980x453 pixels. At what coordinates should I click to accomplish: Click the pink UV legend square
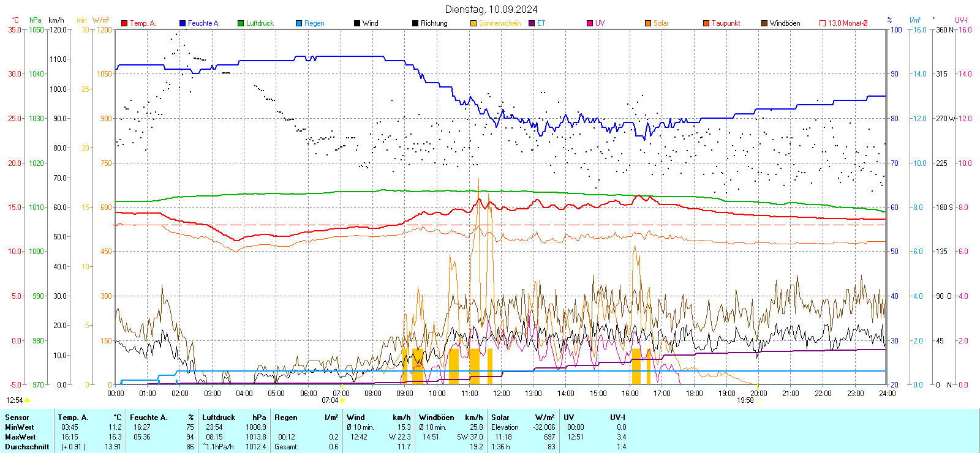click(x=590, y=23)
